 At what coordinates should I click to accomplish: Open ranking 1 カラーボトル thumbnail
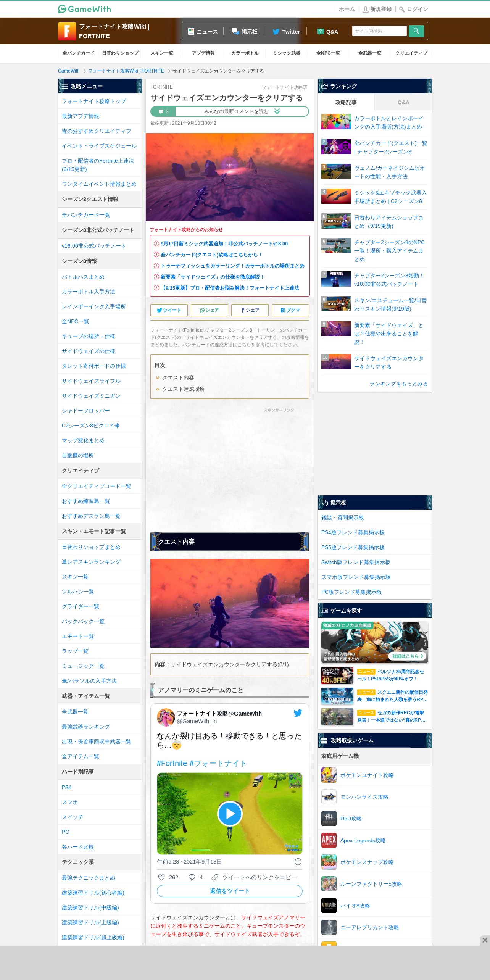[336, 122]
